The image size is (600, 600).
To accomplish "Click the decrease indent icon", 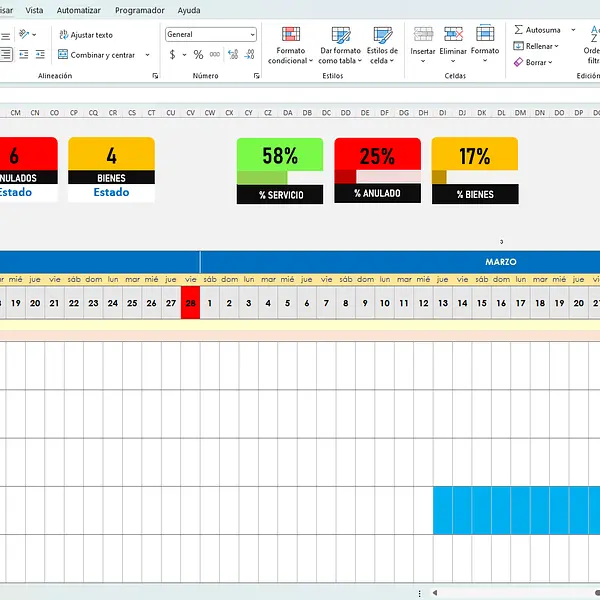I will pyautogui.click(x=24, y=54).
